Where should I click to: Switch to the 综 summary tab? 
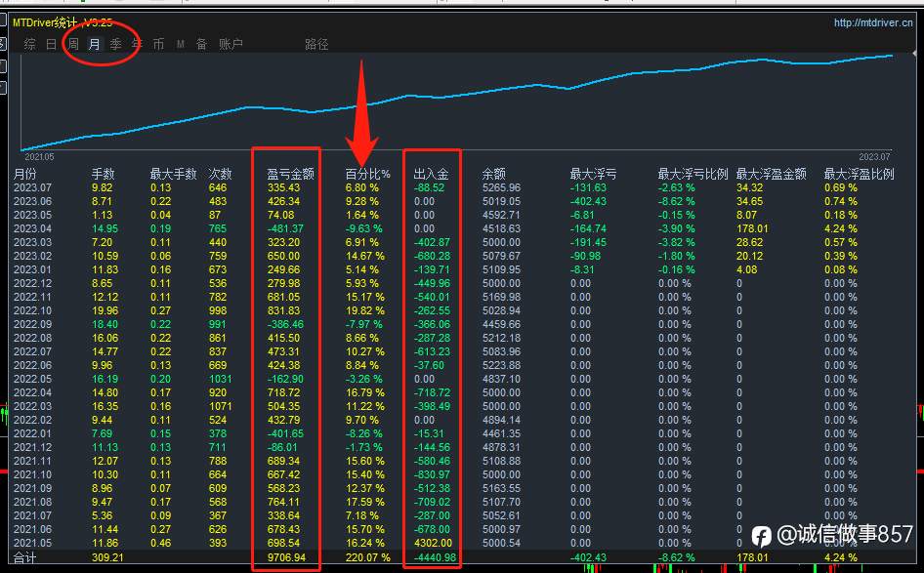pyautogui.click(x=30, y=44)
